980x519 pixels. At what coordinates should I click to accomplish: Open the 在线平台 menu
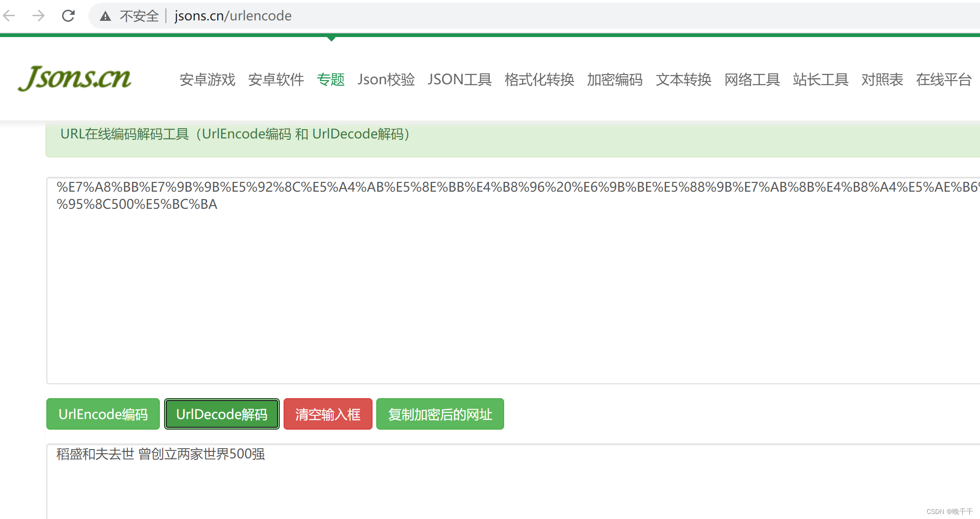(944, 80)
